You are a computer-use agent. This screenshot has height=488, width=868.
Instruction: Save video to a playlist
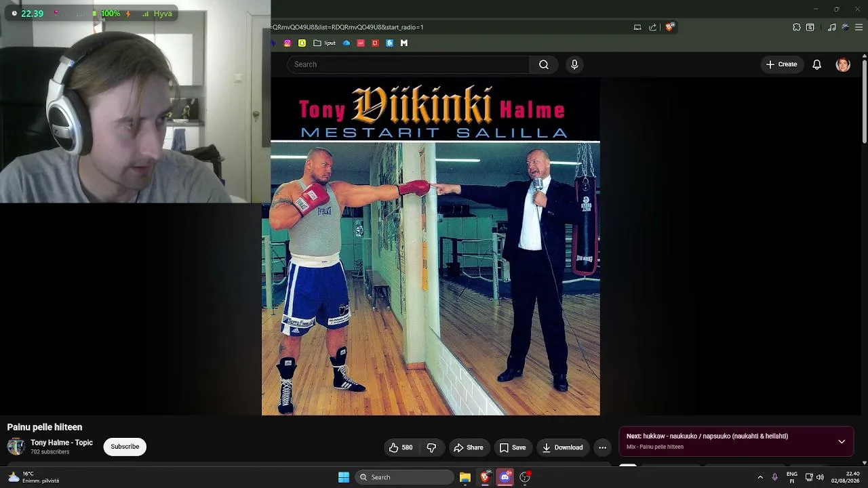(x=513, y=447)
